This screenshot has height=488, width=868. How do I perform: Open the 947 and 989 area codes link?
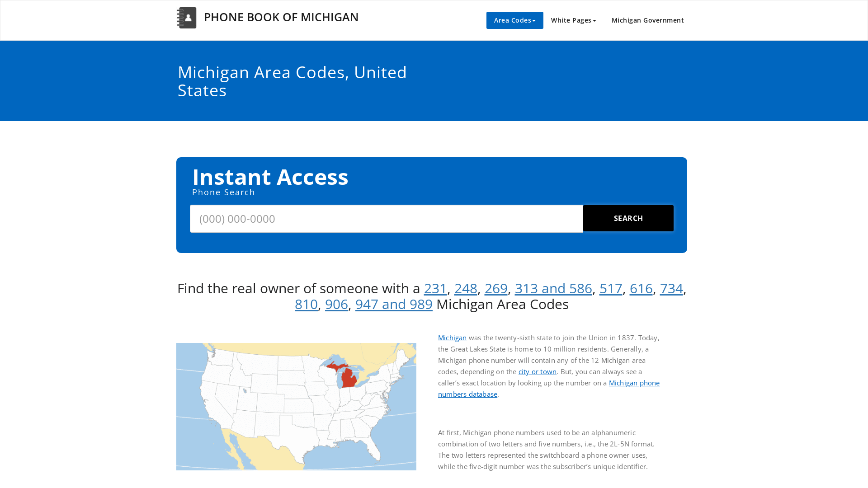[394, 304]
